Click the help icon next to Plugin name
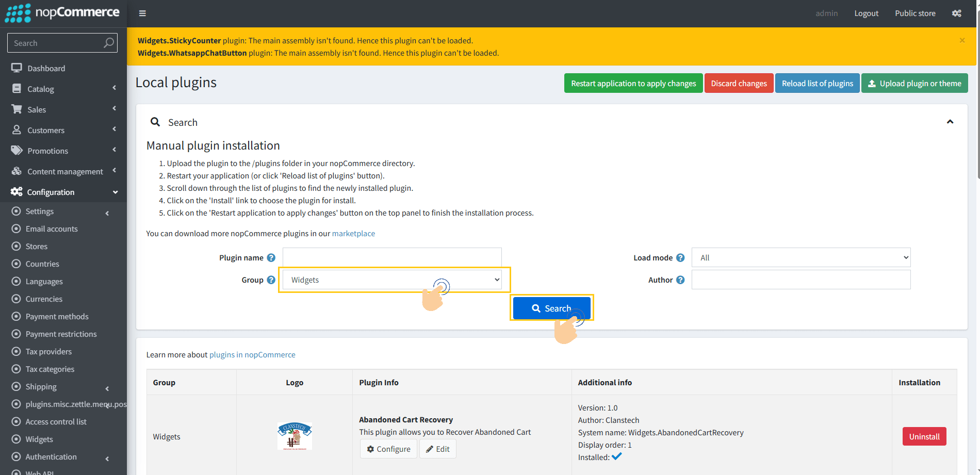Screen dimensions: 980x475 (x=271, y=258)
